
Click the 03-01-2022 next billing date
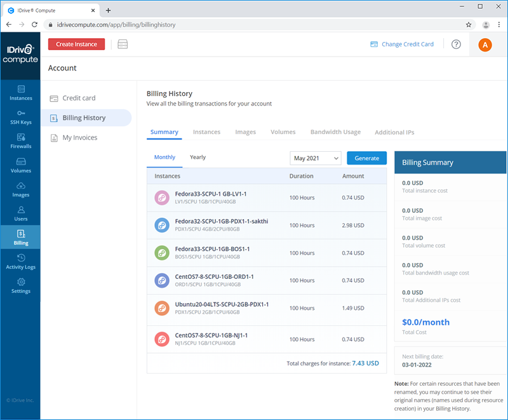(417, 365)
